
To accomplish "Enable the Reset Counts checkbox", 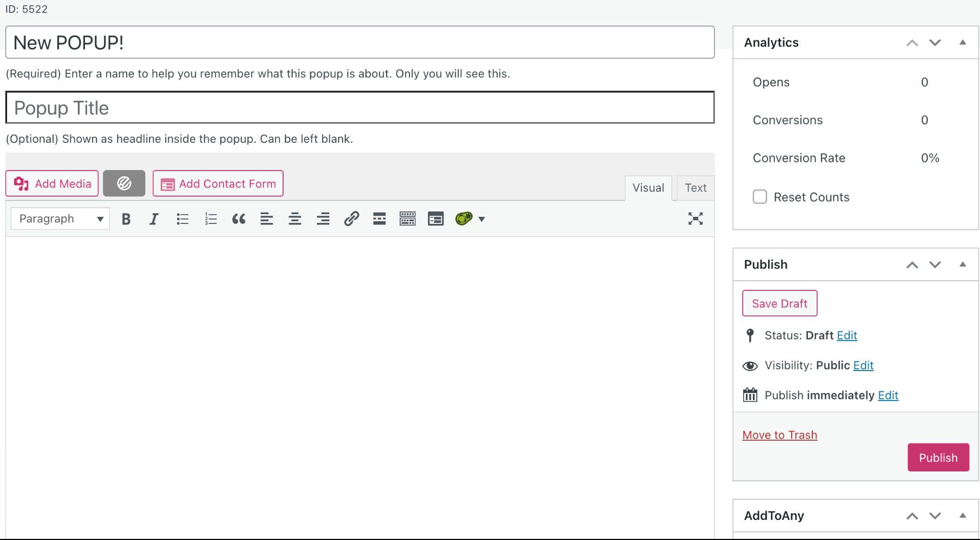I will click(x=759, y=197).
